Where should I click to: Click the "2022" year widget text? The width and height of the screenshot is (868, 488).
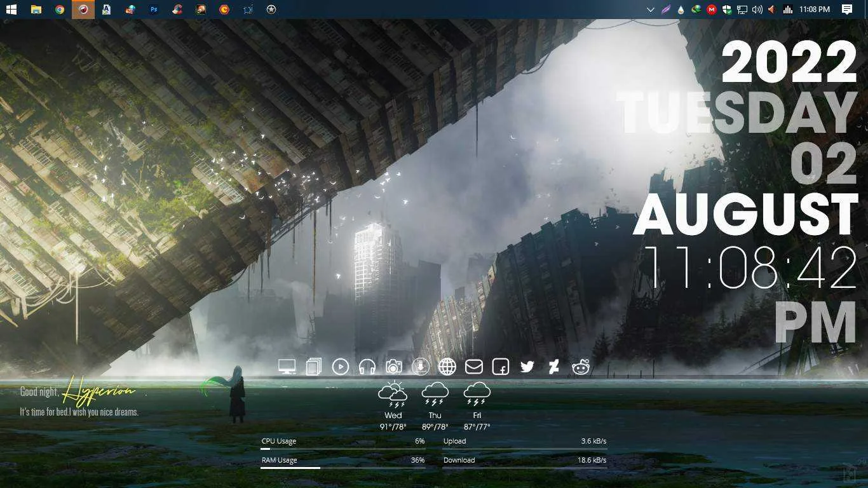point(790,62)
